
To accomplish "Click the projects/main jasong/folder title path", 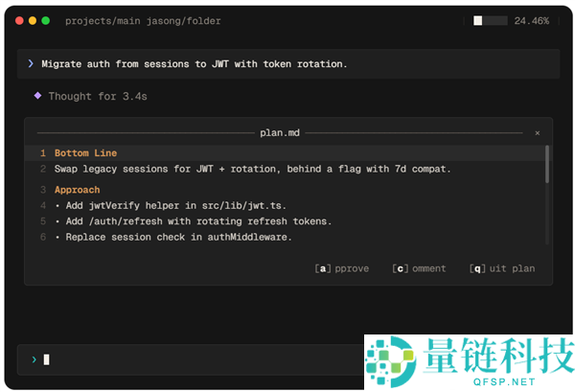I will coord(143,21).
